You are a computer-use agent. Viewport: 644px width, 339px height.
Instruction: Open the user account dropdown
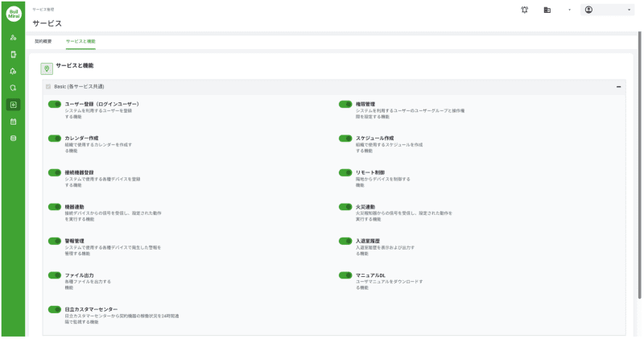[607, 10]
